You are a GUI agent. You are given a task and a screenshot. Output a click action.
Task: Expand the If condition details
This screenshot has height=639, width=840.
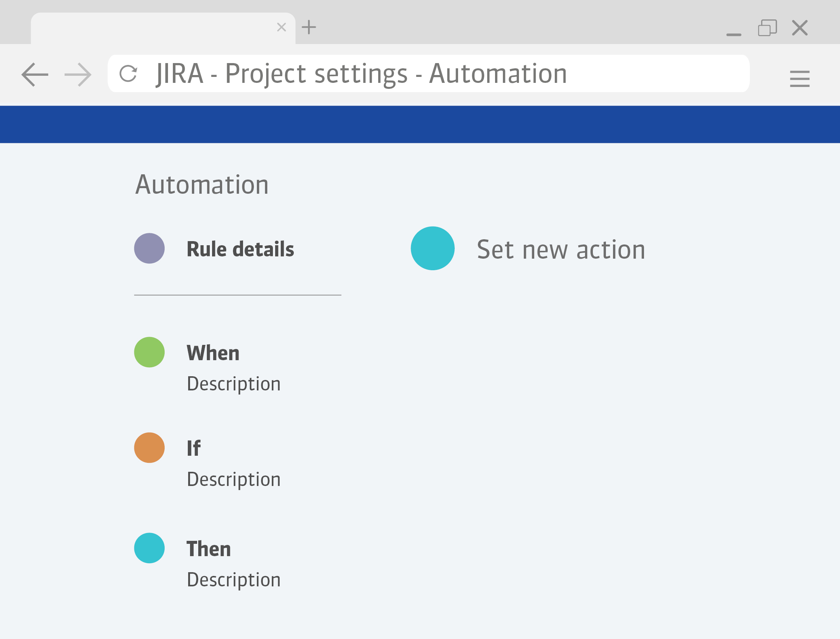coord(194,448)
